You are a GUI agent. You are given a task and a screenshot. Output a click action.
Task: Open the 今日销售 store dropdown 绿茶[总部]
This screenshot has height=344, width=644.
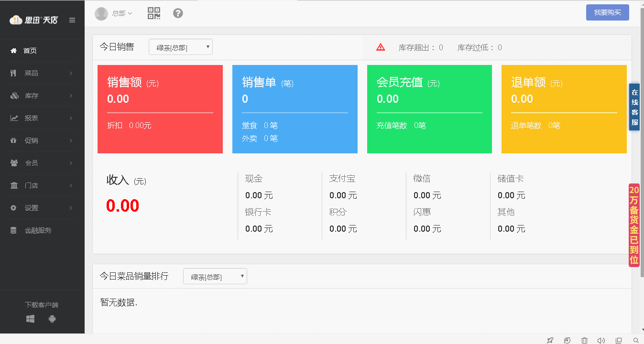181,47
